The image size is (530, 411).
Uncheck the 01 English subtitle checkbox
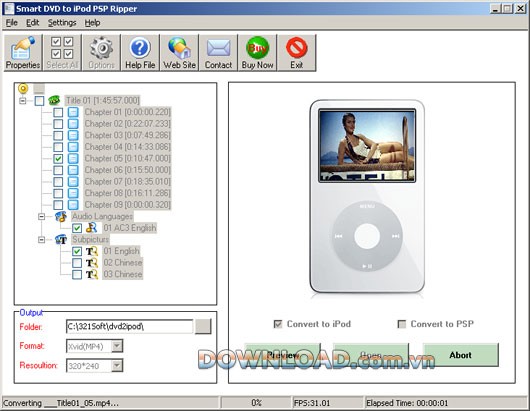(77, 251)
